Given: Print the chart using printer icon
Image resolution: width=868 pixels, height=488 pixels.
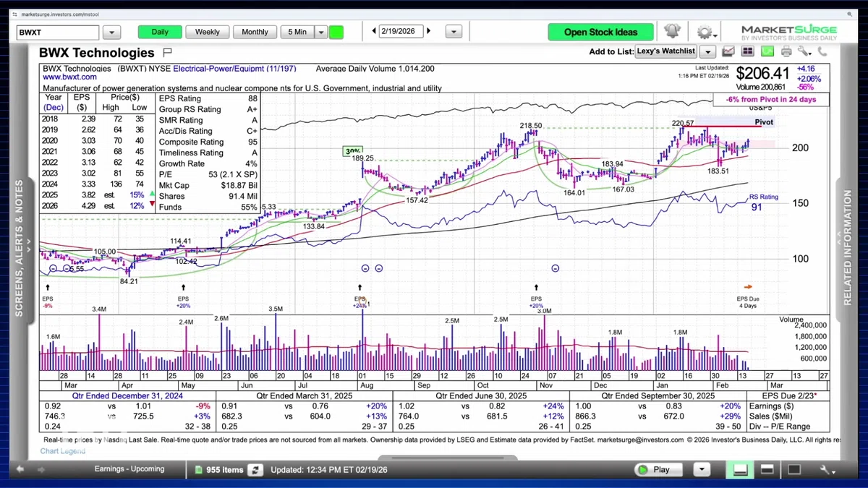Looking at the screenshot, I should click(x=786, y=51).
